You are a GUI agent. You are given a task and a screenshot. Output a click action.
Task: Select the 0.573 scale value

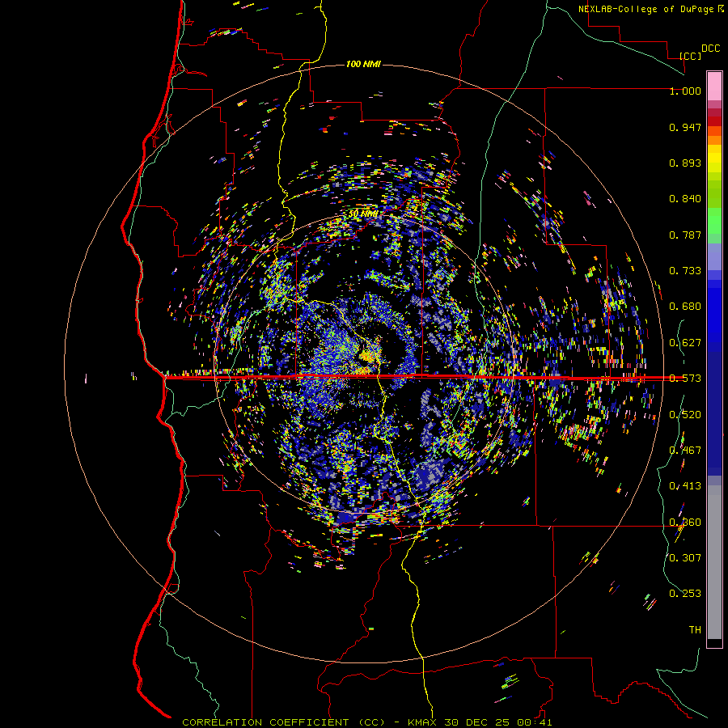[685, 379]
